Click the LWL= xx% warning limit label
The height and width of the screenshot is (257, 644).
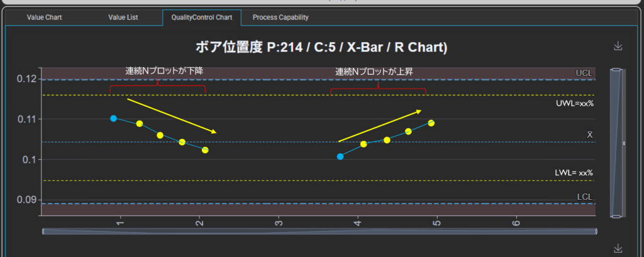[x=574, y=172]
